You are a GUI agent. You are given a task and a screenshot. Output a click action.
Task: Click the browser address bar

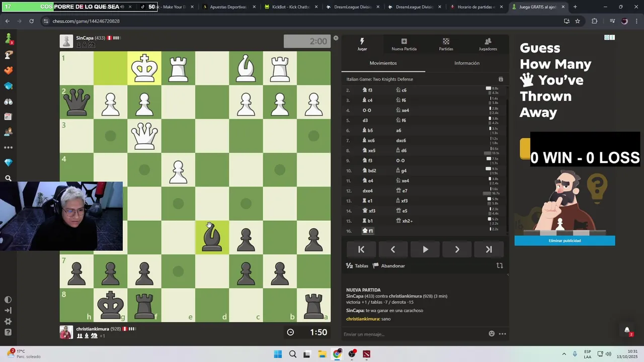302,21
